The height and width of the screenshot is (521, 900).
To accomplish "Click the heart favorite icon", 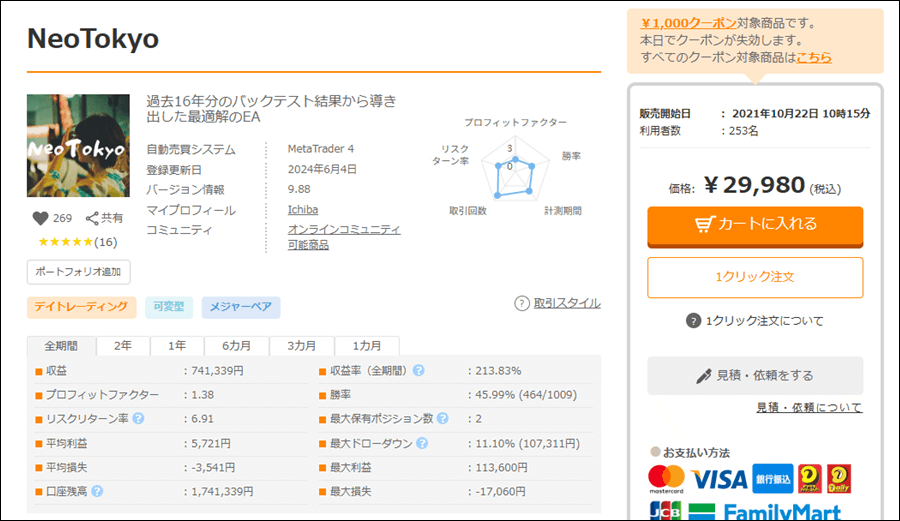I will [x=41, y=218].
